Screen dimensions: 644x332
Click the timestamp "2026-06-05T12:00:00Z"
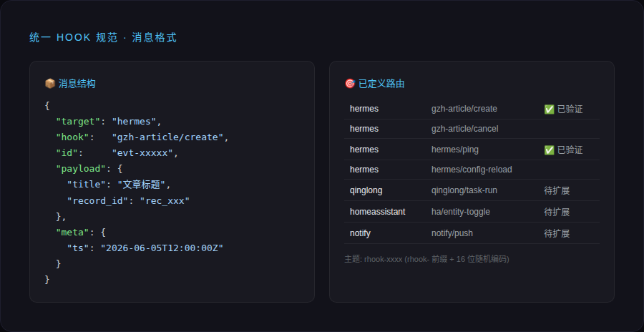coord(162,248)
